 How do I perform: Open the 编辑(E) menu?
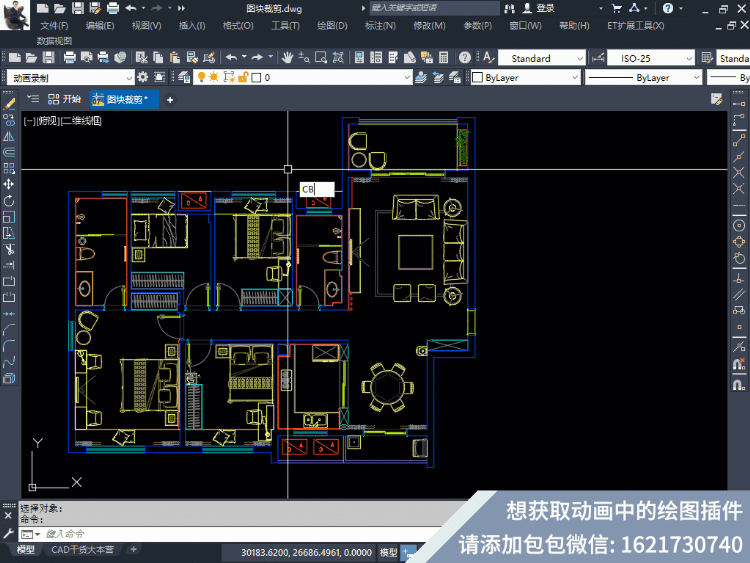[100, 26]
